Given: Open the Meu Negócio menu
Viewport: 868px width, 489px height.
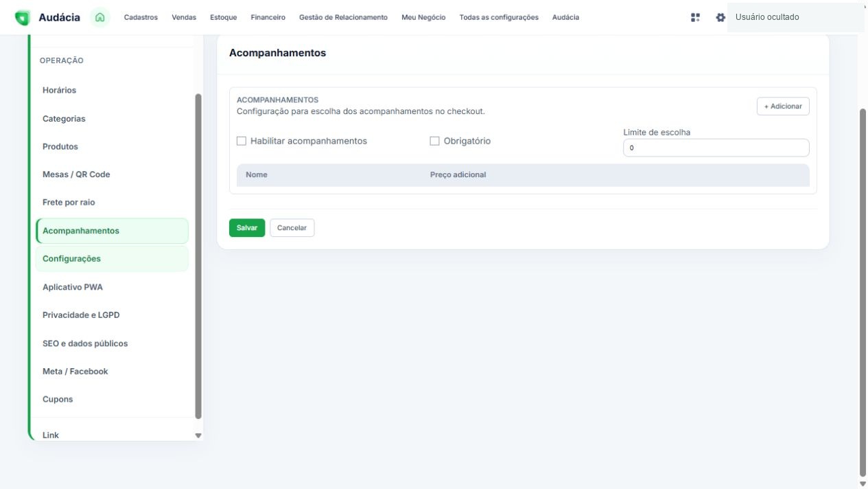Looking at the screenshot, I should click(423, 17).
